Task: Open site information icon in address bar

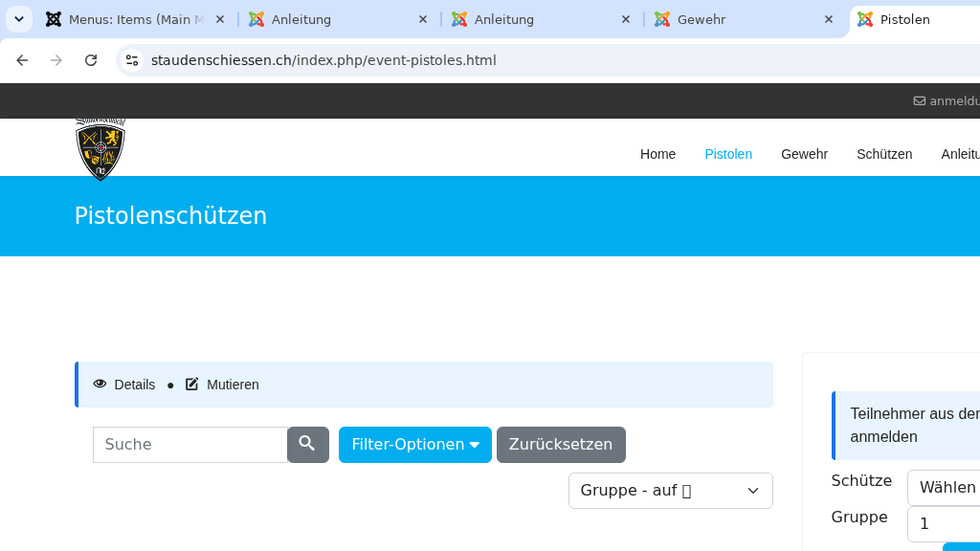Action: [x=132, y=60]
